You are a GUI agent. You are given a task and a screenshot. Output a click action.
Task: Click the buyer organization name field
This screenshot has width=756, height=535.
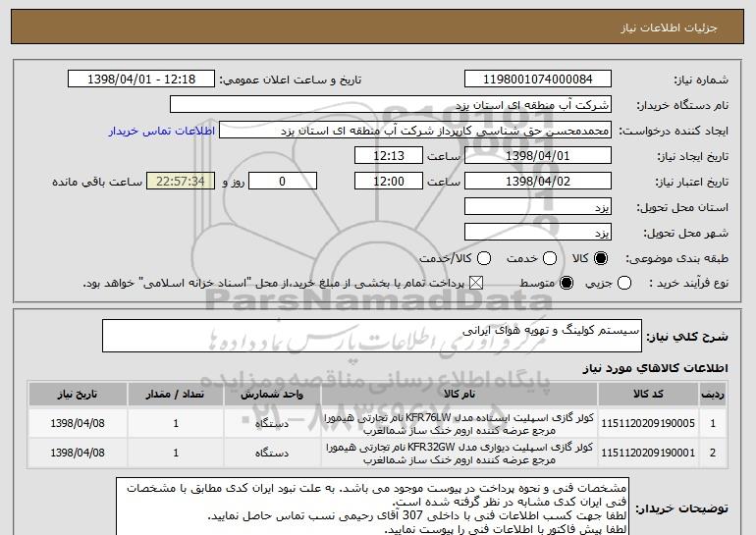coord(391,105)
